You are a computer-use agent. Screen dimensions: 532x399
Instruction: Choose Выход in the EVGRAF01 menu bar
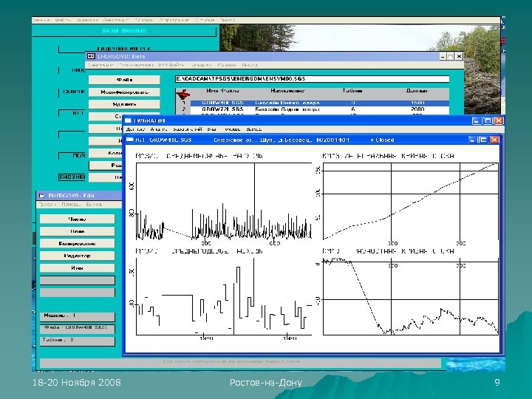[x=253, y=129]
